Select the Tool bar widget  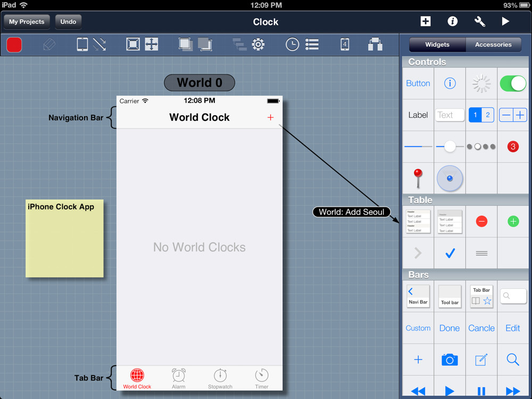[450, 296]
